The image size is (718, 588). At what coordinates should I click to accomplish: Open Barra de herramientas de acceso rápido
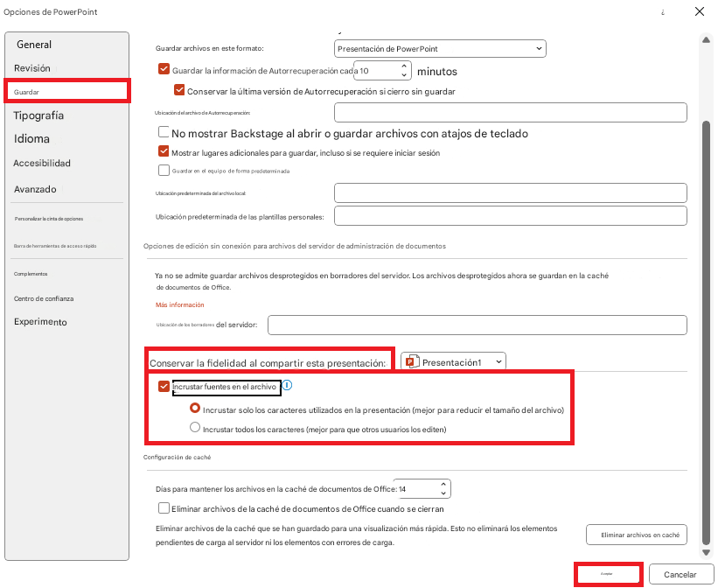pyautogui.click(x=55, y=246)
